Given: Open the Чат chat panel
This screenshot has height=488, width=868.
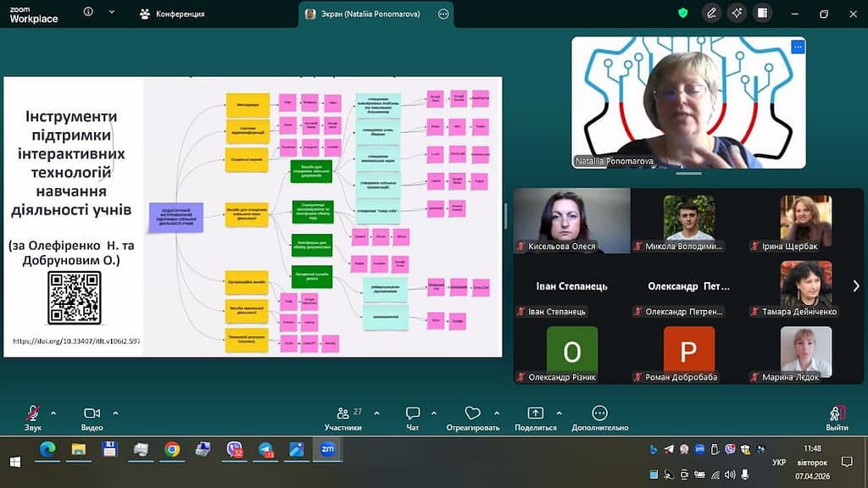Looking at the screenshot, I should (413, 414).
